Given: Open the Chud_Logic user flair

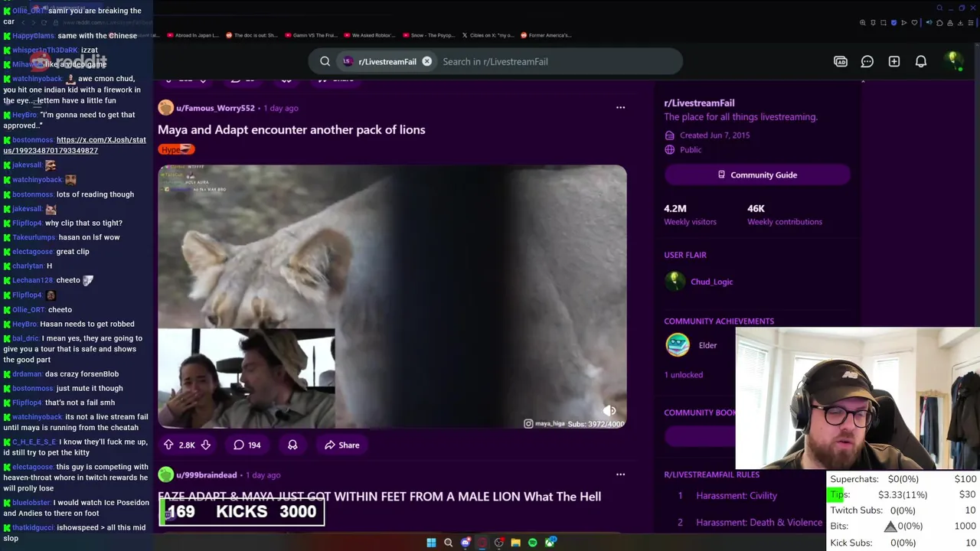Looking at the screenshot, I should (711, 282).
